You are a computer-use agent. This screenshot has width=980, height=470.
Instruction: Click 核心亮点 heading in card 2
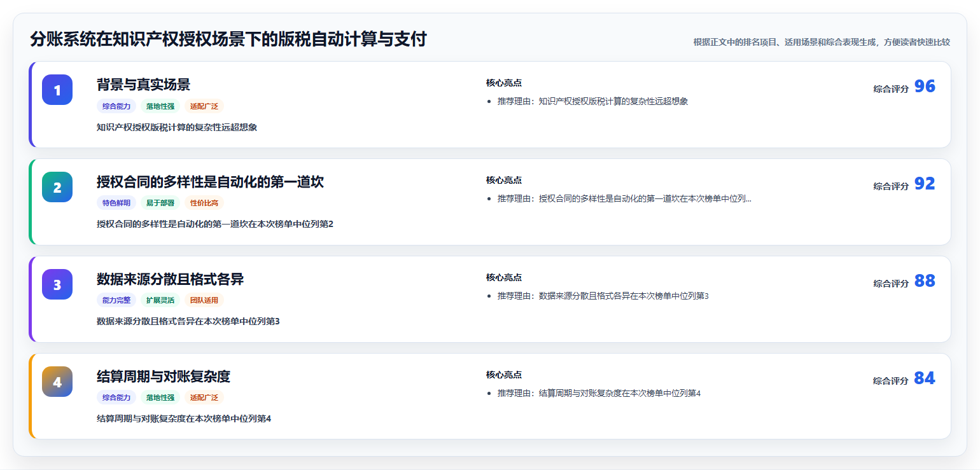504,180
